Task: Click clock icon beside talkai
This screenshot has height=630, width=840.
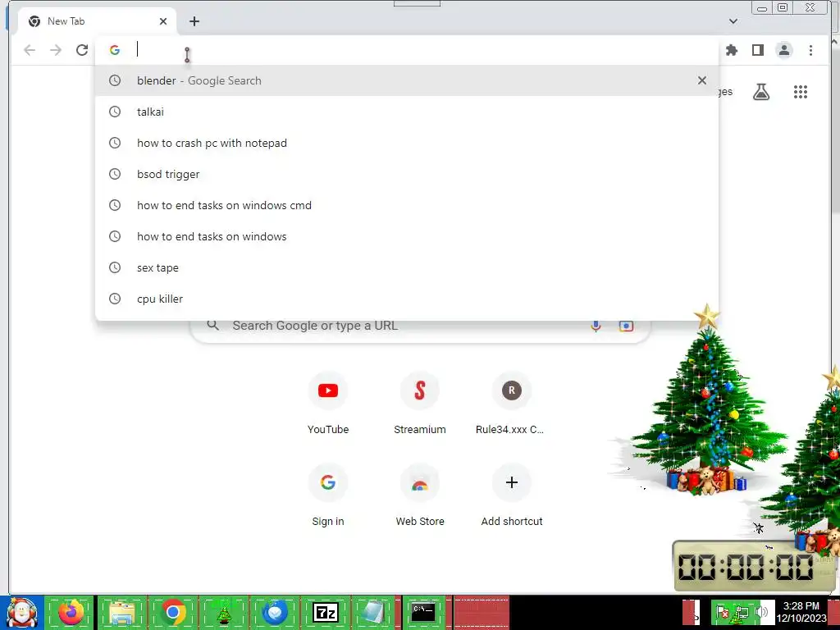Action: point(115,112)
